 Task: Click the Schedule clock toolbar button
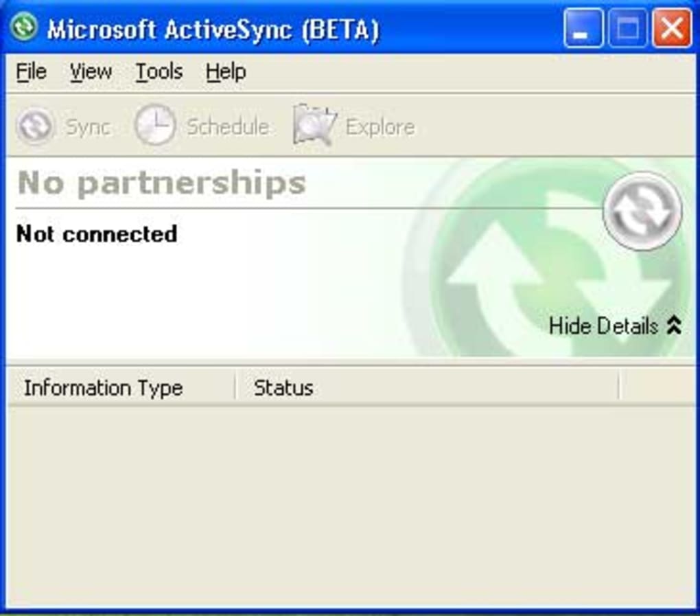202,126
